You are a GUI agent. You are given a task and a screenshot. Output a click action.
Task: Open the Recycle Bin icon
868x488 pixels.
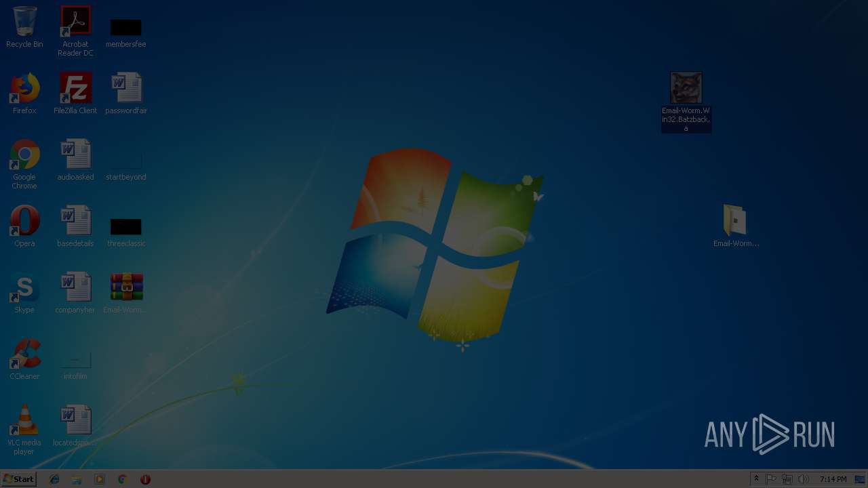click(24, 27)
